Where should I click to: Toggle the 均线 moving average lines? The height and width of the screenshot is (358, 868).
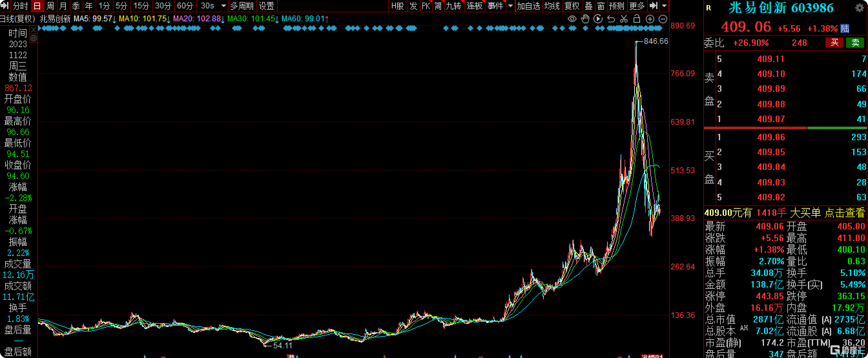(552, 6)
